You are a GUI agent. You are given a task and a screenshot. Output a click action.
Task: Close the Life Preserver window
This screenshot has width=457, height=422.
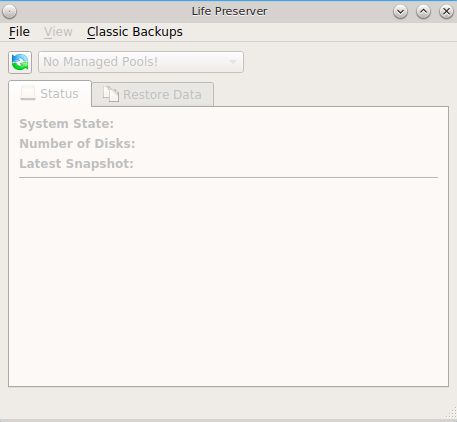[x=446, y=12]
